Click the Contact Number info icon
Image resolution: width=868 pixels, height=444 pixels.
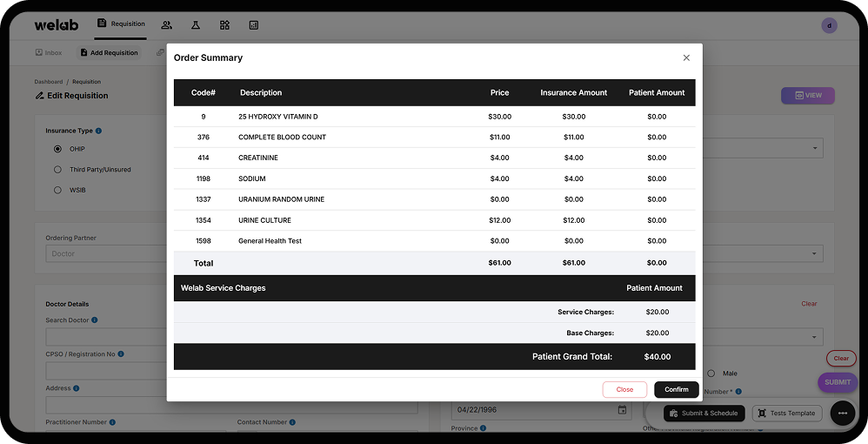(292, 422)
